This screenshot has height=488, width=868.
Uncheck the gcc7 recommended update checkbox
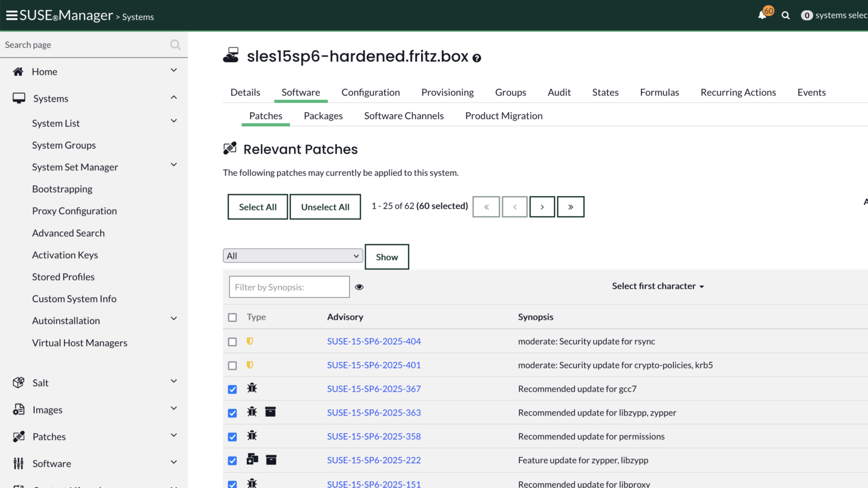232,389
